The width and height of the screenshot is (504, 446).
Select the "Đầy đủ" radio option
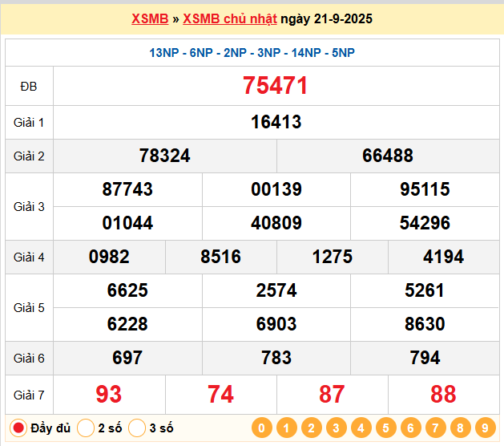18,428
